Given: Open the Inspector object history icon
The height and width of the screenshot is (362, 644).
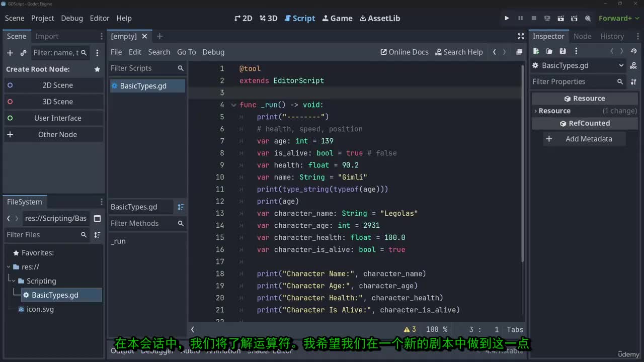Looking at the screenshot, I should [x=634, y=51].
